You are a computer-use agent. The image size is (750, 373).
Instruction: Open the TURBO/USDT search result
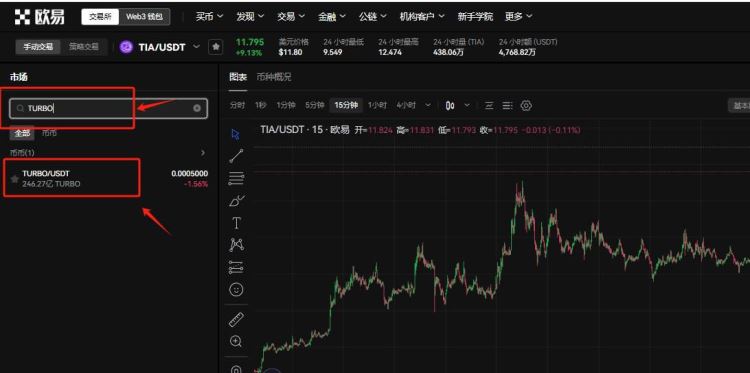click(109, 178)
